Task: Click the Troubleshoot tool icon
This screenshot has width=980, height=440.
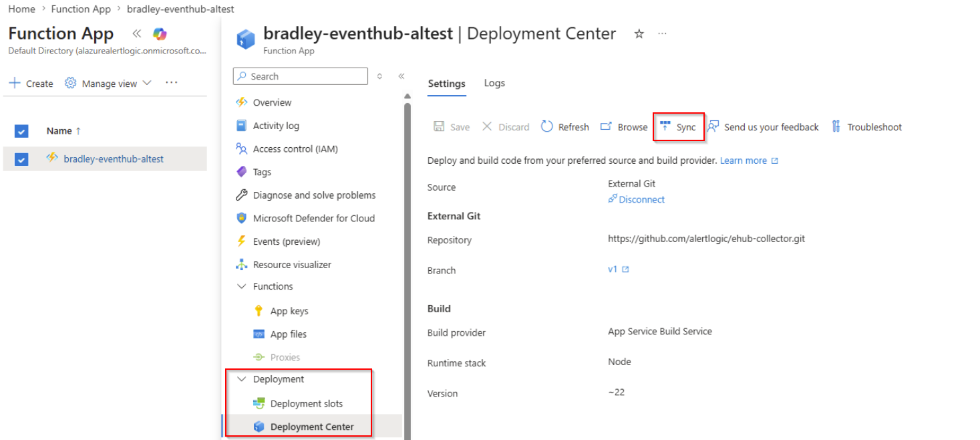Action: coord(836,126)
